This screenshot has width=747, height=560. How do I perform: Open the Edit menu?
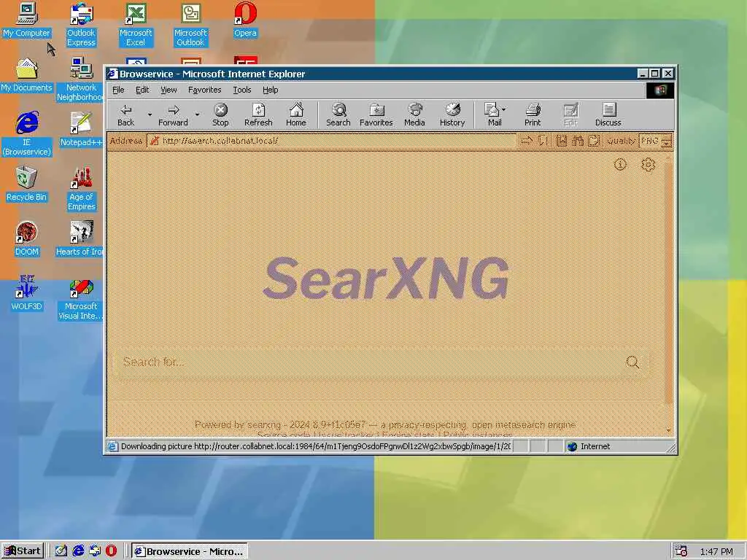142,90
